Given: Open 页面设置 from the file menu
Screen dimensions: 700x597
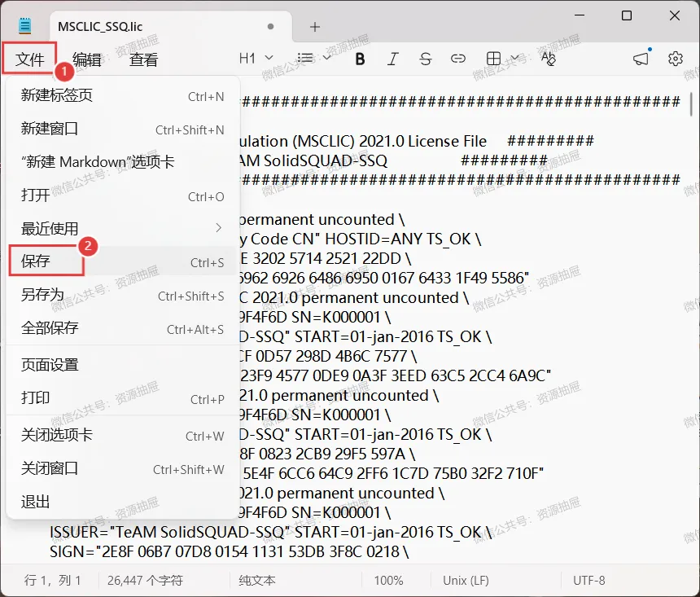Looking at the screenshot, I should (122, 365).
